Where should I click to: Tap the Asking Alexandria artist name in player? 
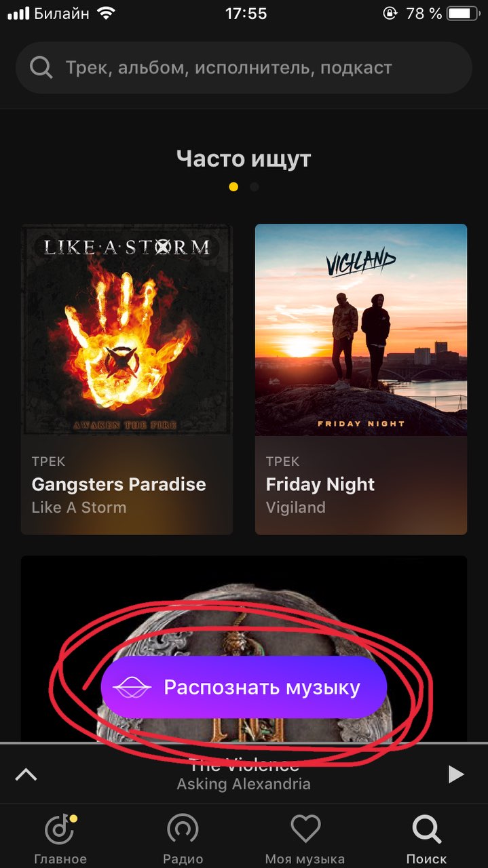pos(244,785)
